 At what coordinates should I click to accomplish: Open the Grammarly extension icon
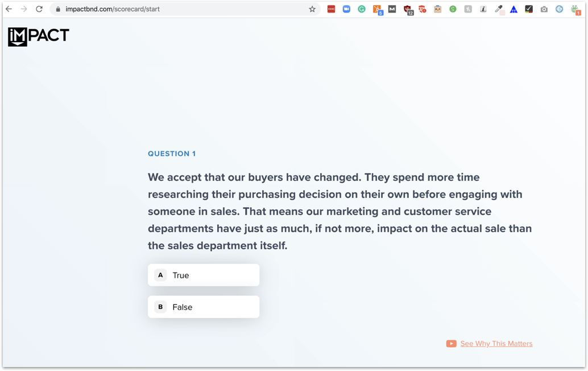(362, 9)
